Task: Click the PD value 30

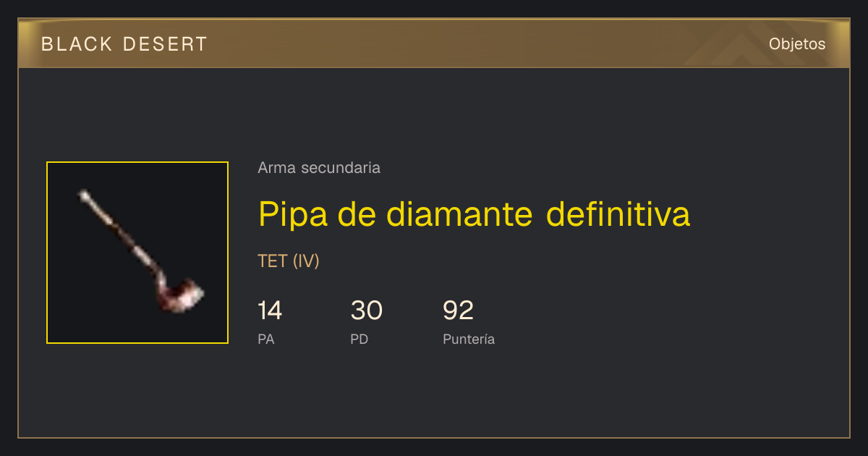Action: pyautogui.click(x=367, y=311)
